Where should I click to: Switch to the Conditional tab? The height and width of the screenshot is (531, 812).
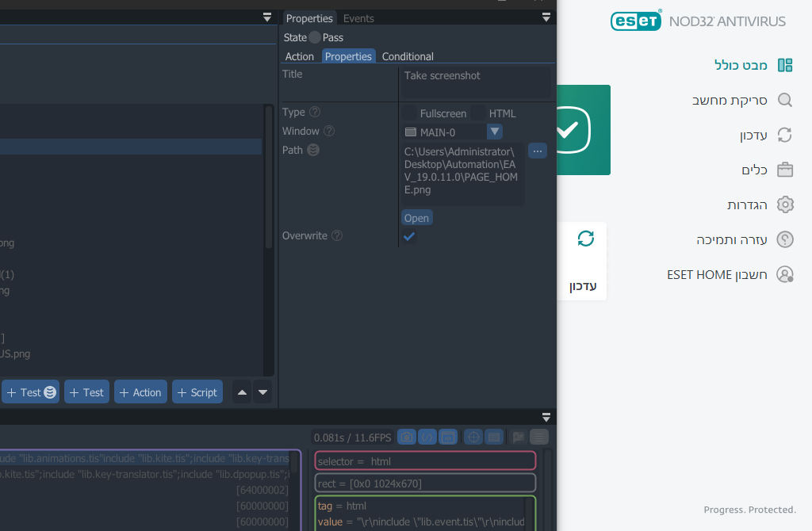coord(408,56)
